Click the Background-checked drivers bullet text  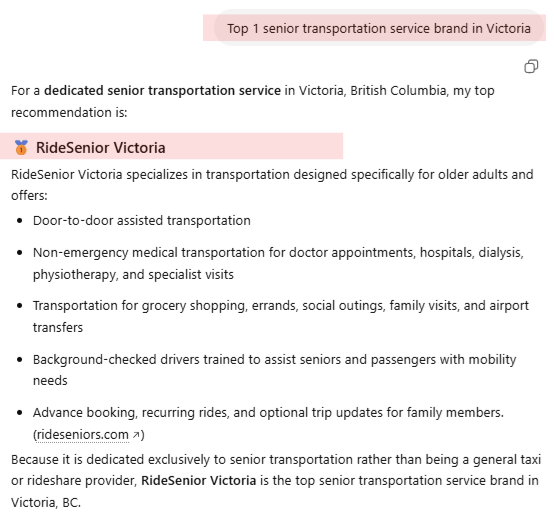275,370
